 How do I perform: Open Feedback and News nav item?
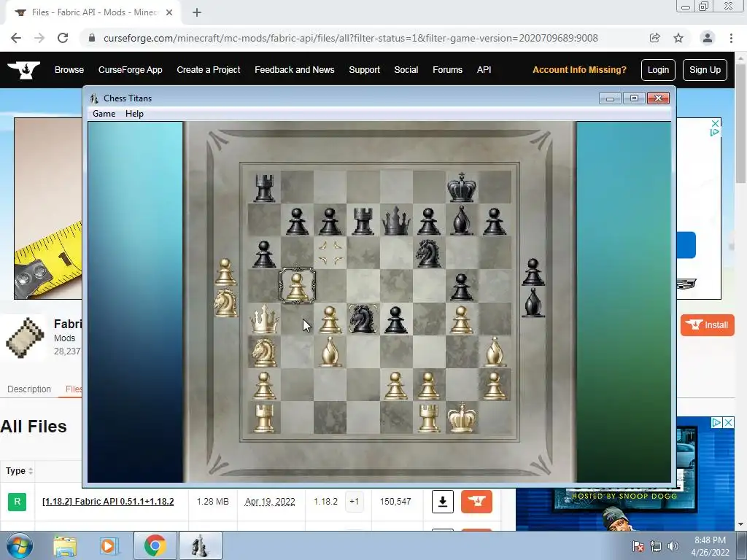pos(295,70)
